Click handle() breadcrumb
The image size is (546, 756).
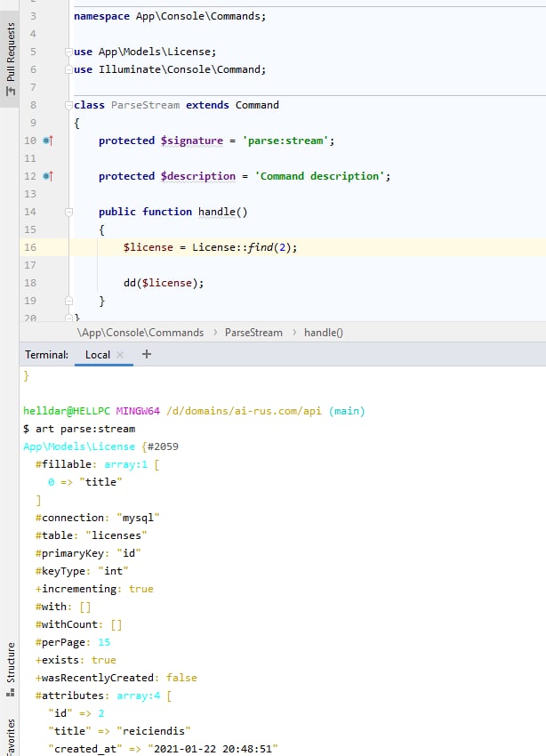tap(324, 333)
